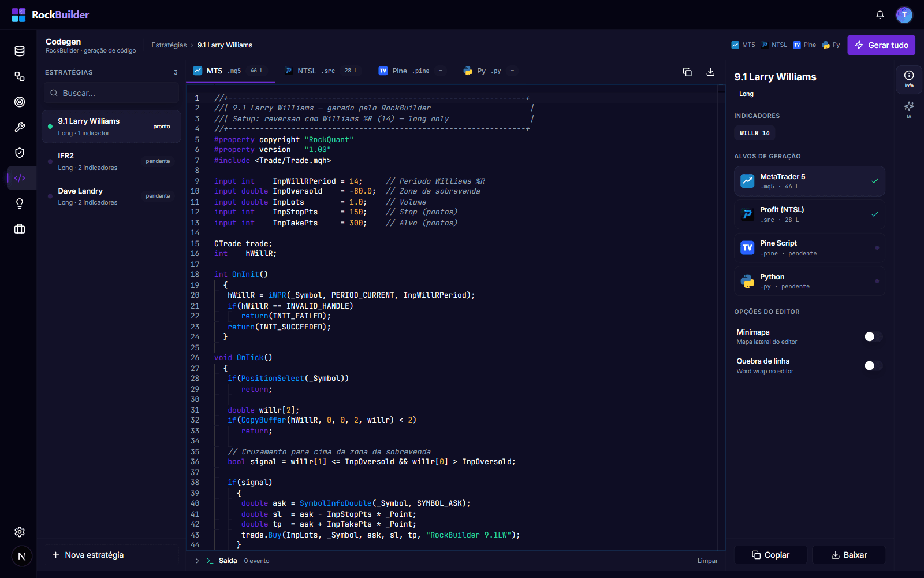Click the '0 evento' output counter

click(x=256, y=561)
